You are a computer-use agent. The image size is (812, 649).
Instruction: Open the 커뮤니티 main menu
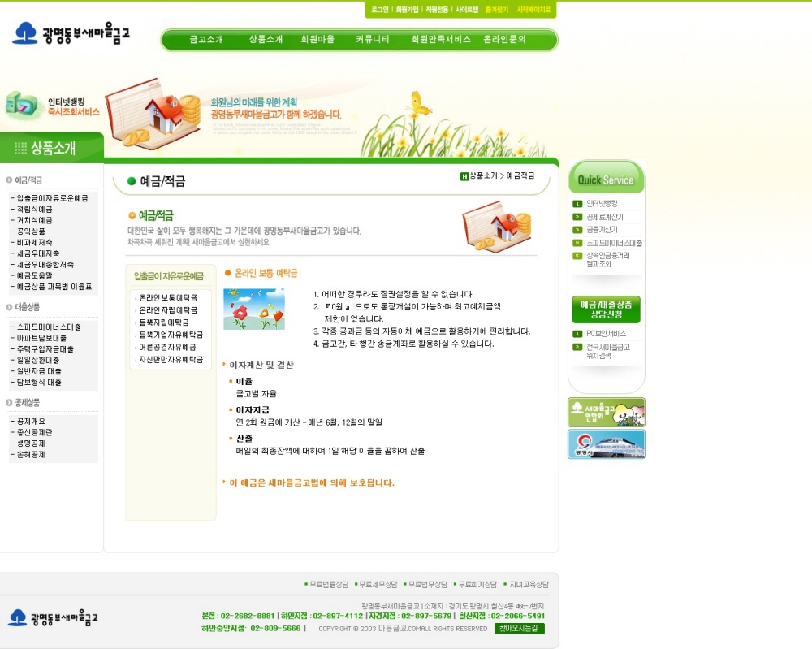click(373, 39)
